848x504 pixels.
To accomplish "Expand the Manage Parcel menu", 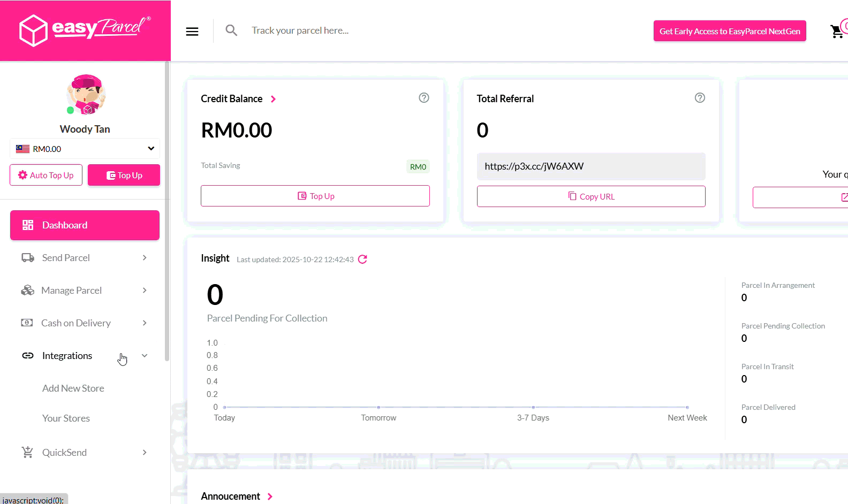I will pos(85,291).
